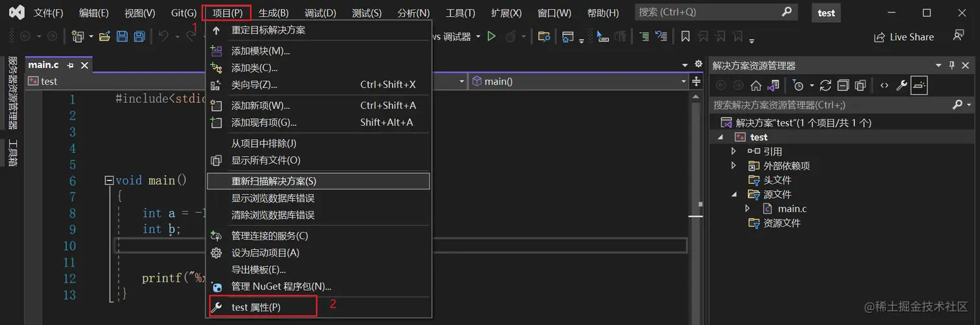Click the show all files icon in Solution Explorer
This screenshot has height=325, width=980.
point(860,85)
